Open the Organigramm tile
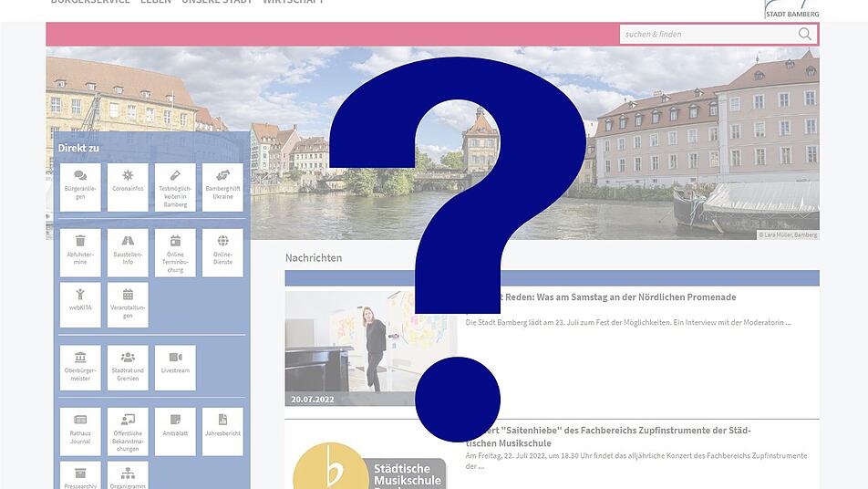The height and width of the screenshot is (489, 868). [x=128, y=475]
